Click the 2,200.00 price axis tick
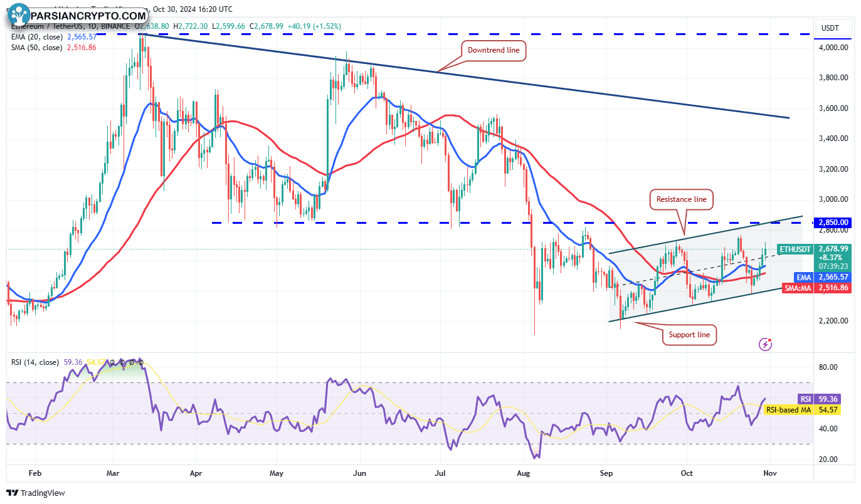The width and height of the screenshot is (861, 504). tap(833, 321)
